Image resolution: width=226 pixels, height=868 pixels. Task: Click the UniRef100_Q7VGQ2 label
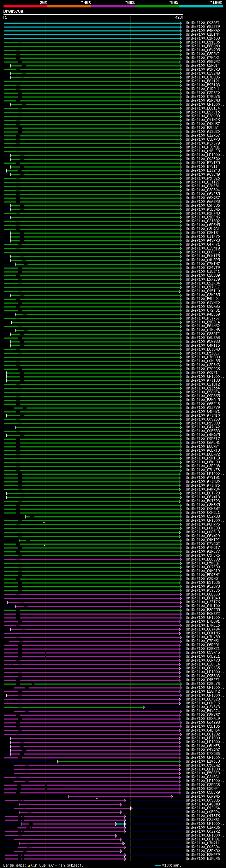click(203, 544)
